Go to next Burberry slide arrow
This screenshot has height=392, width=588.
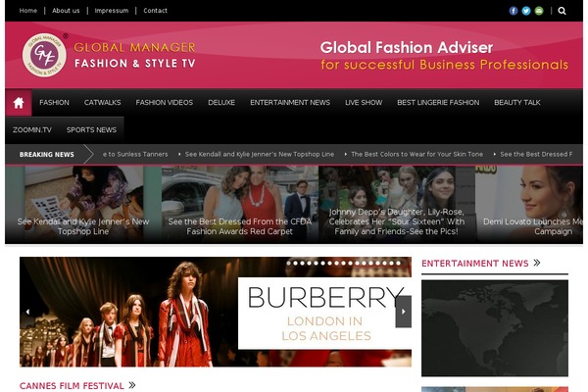pyautogui.click(x=404, y=312)
